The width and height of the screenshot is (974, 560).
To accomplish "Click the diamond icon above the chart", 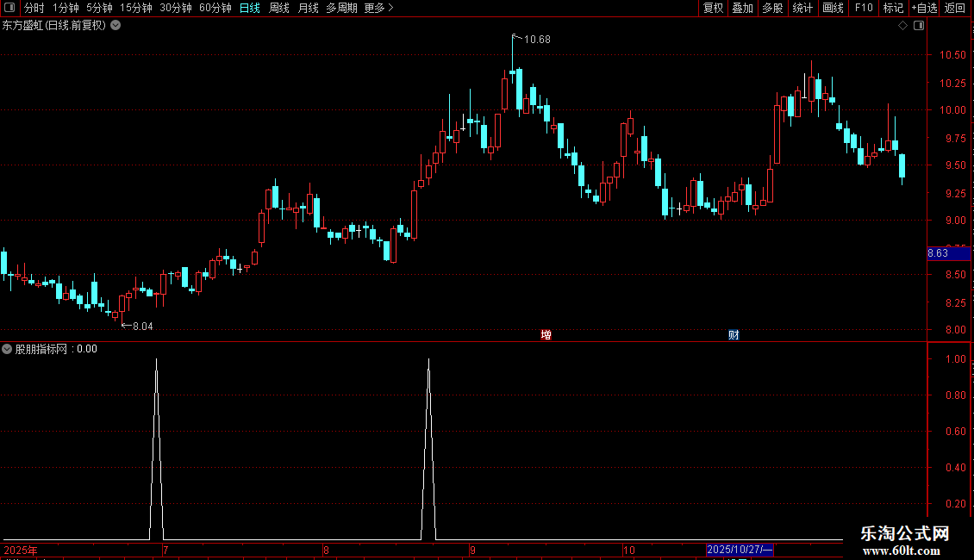I will [x=903, y=26].
